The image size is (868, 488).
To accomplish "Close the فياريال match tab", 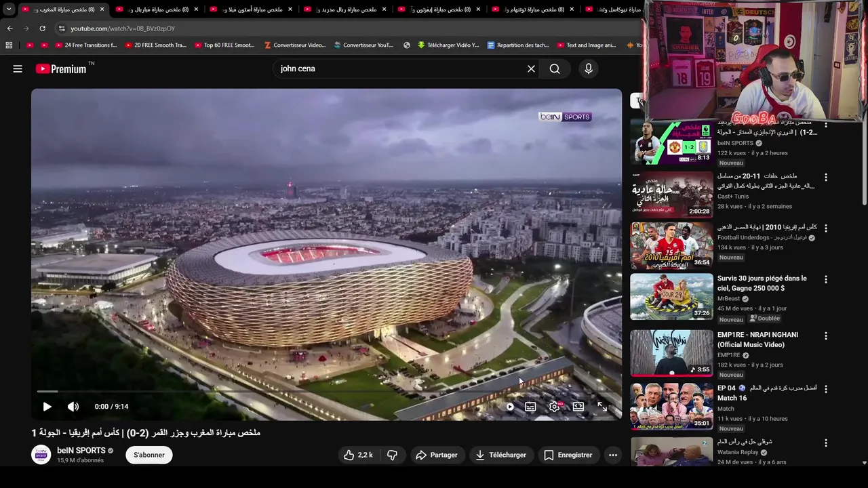I will click(197, 9).
